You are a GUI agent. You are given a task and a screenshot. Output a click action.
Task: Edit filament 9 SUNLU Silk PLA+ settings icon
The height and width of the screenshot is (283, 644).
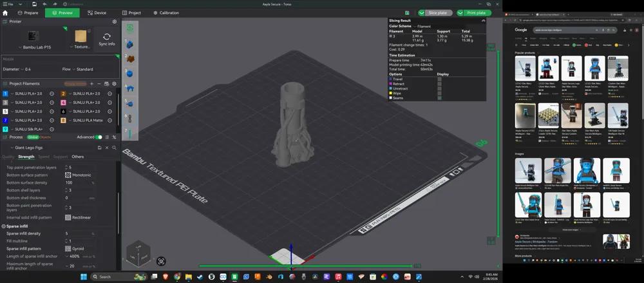[52, 129]
